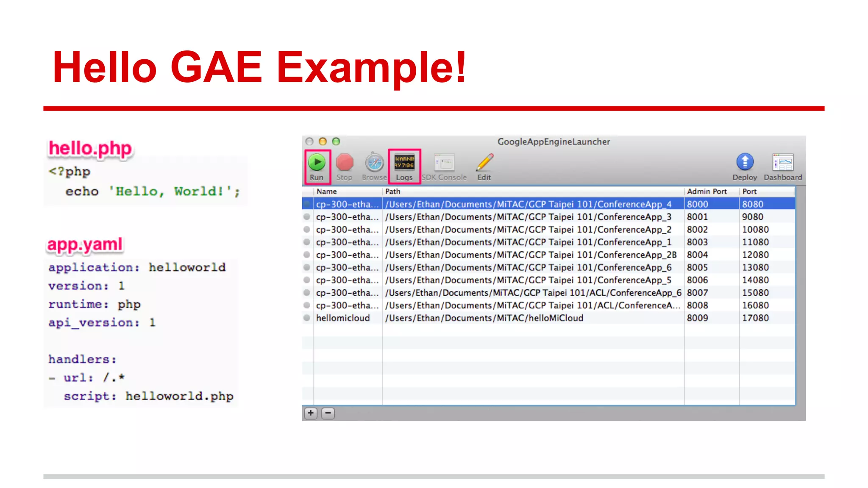Click port 8080 cell
This screenshot has width=868, height=488.
[x=753, y=204]
